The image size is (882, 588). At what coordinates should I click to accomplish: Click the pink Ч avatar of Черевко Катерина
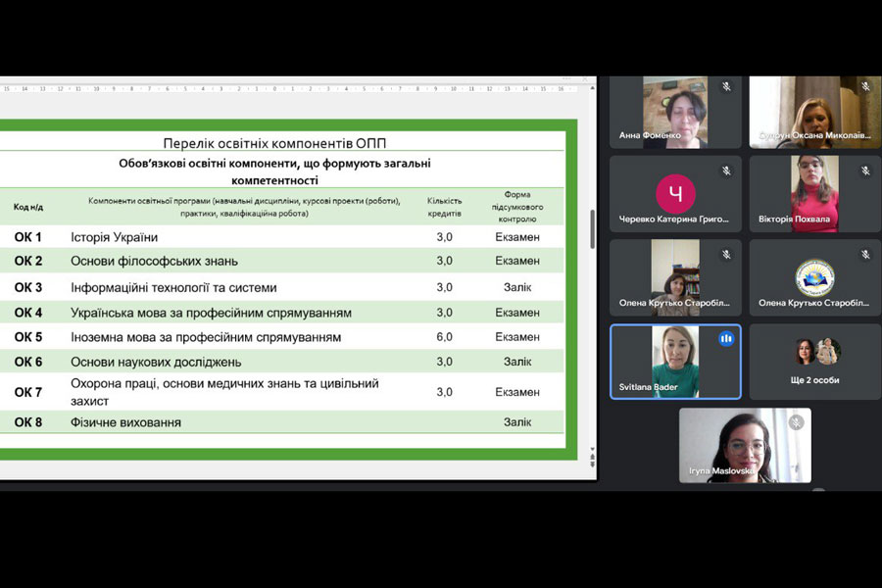(x=675, y=194)
